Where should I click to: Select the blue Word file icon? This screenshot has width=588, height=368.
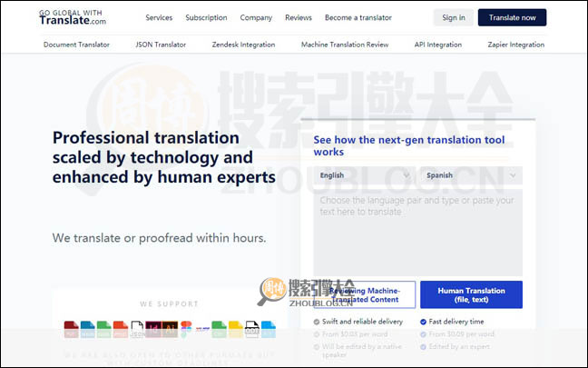coord(88,329)
